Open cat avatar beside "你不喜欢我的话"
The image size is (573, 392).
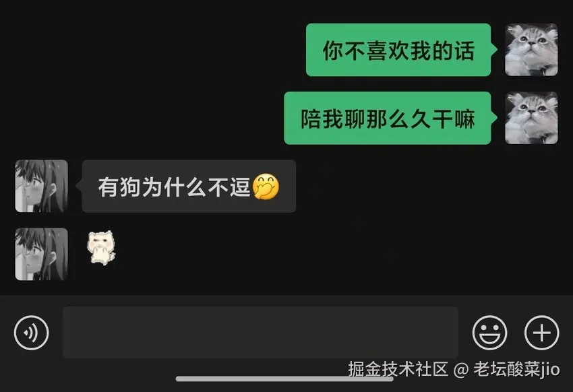tap(531, 50)
